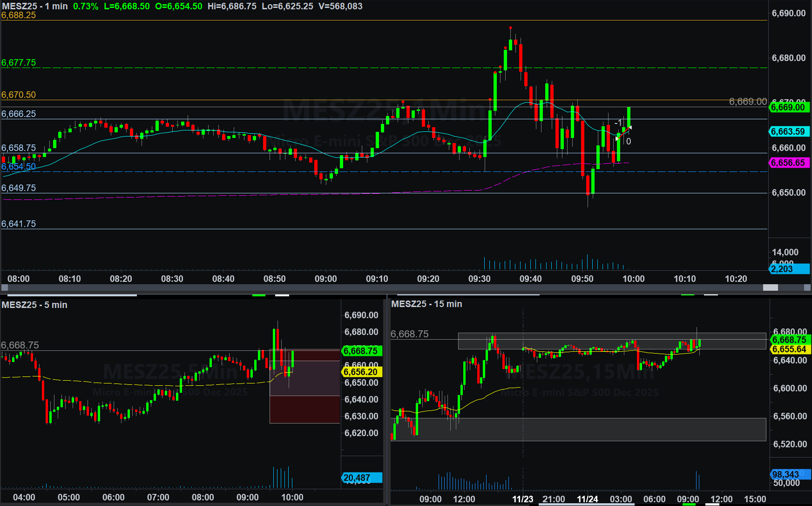Viewport: 812px width, 506px height.
Task: Click the green 6,668.75 tag on 5 min chart
Action: (x=361, y=351)
